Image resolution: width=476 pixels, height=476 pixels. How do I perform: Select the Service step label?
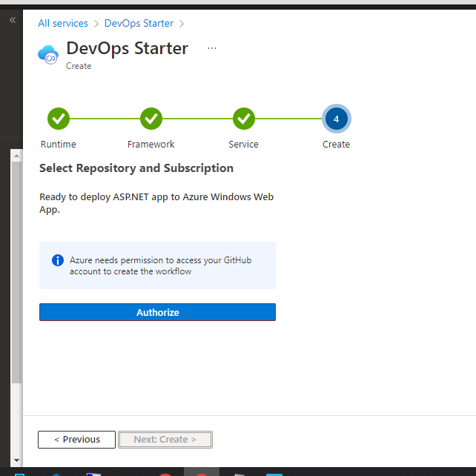point(244,144)
